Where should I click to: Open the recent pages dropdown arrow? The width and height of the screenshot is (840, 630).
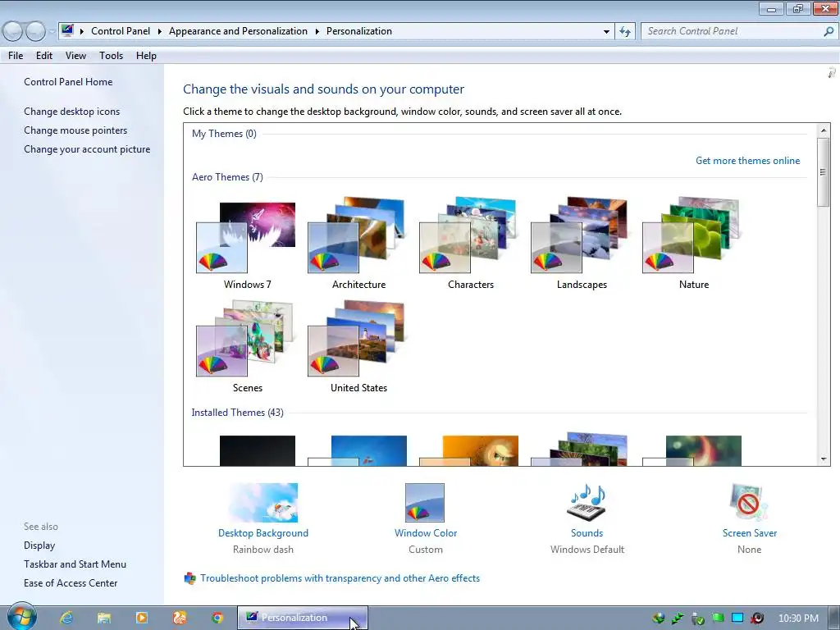[52, 32]
